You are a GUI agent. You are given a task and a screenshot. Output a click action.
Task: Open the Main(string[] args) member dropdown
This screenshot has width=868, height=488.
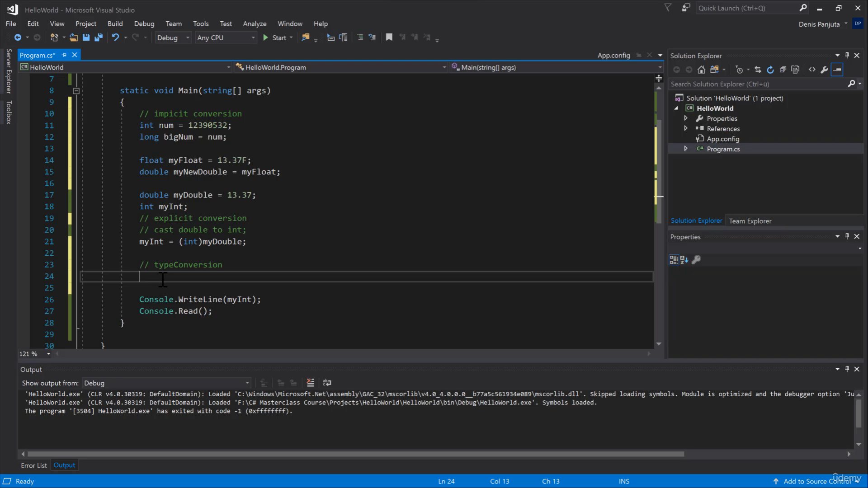coord(557,67)
